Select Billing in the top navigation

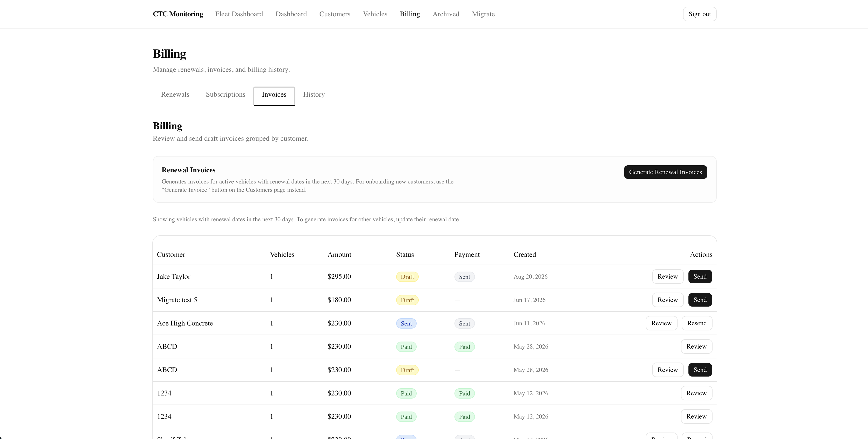410,14
